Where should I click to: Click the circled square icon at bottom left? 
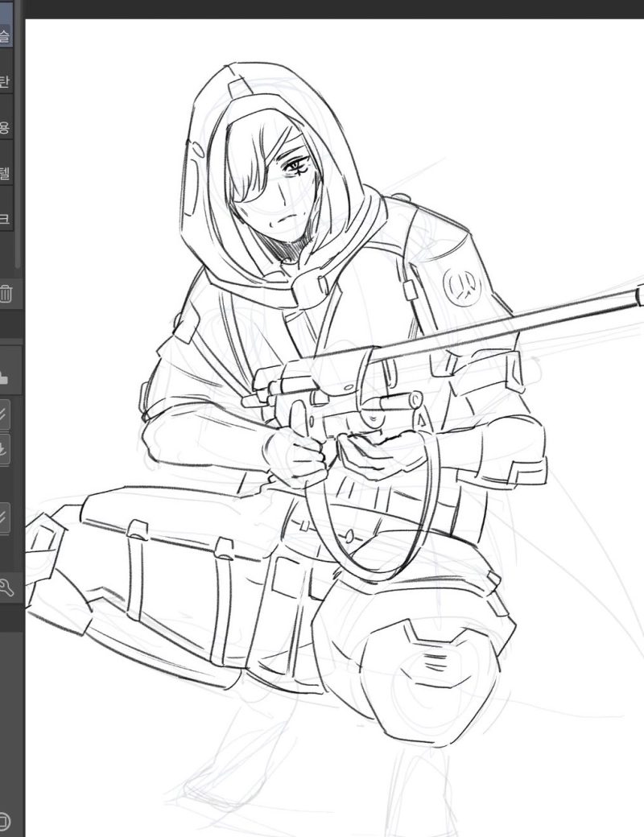coord(5,821)
